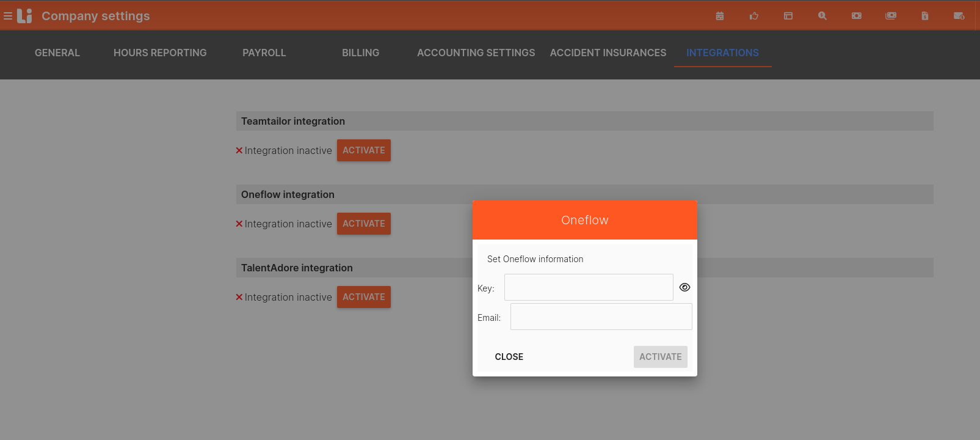Click the Teamtailor integration heading
Screen dimensions: 980x440
(x=293, y=121)
